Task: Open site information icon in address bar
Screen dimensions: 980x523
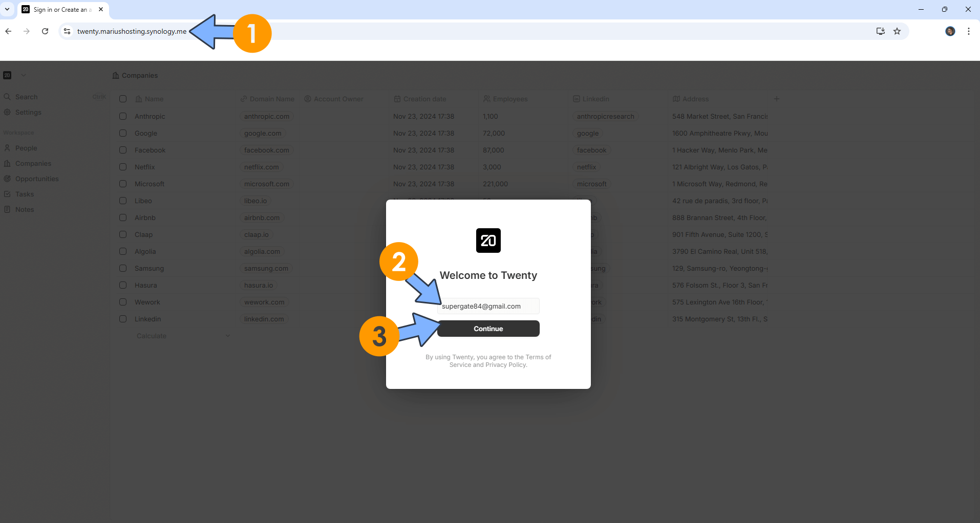Action: [x=67, y=31]
